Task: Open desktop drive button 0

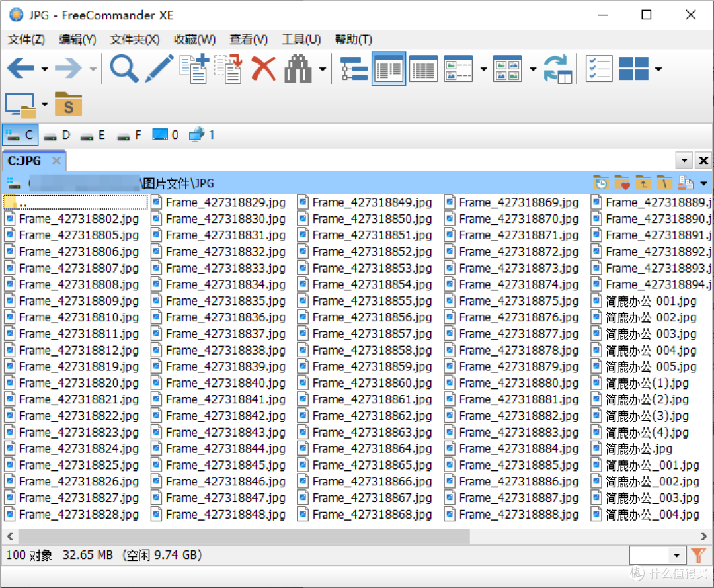Action: [x=165, y=135]
